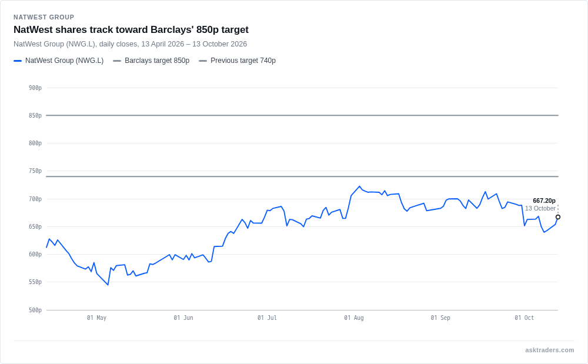The image size is (588, 364).
Task: Toggle the NatWest Group (NWG.L) legend entry
Action: (58, 61)
